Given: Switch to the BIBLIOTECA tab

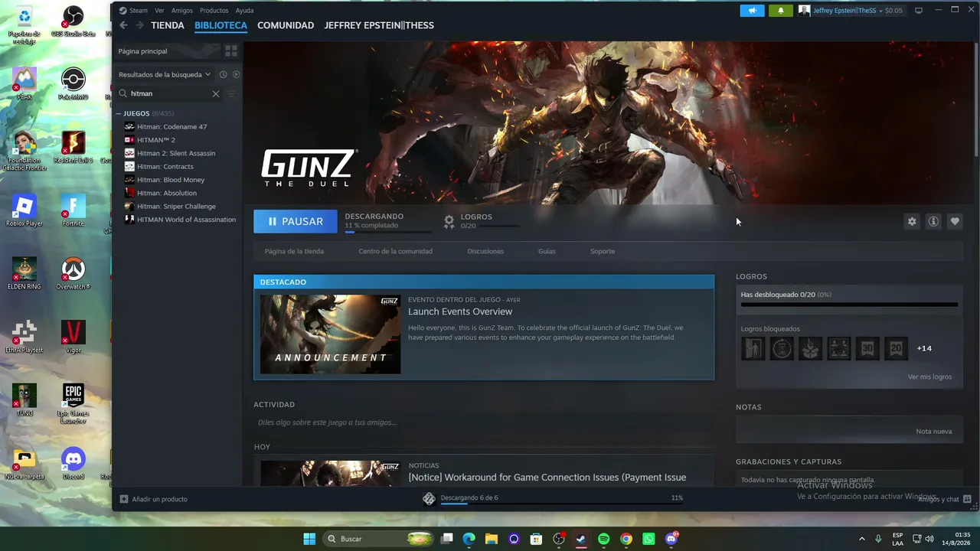Looking at the screenshot, I should pyautogui.click(x=220, y=25).
